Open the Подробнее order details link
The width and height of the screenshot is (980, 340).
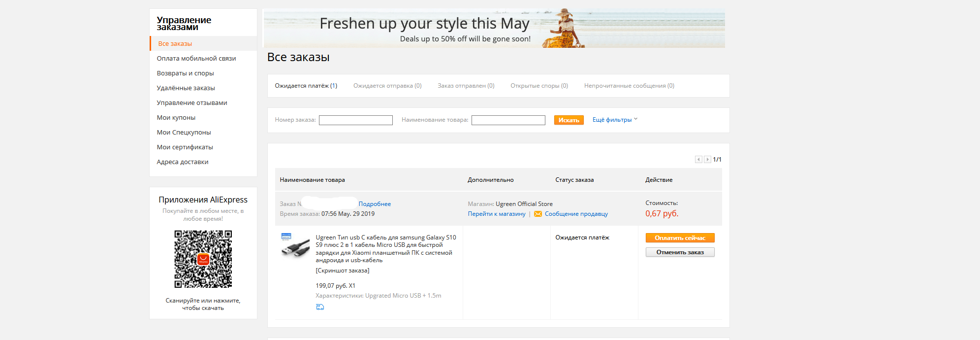click(x=375, y=204)
